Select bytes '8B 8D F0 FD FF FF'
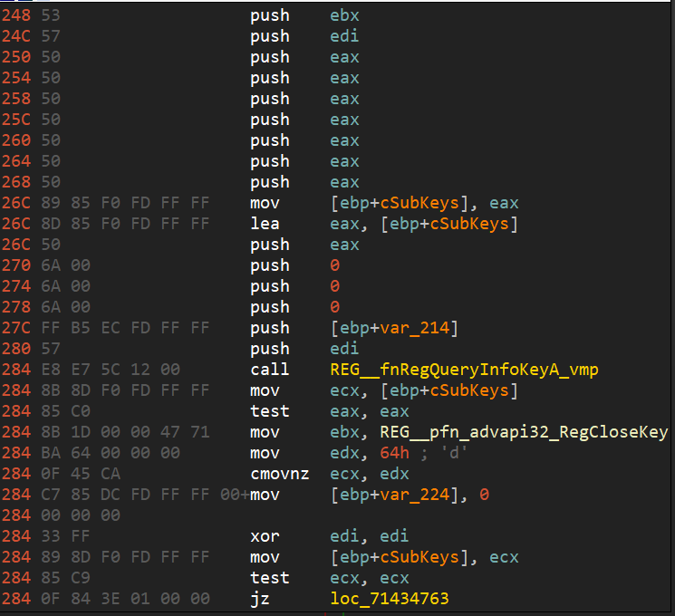The height and width of the screenshot is (616, 675). (x=125, y=390)
